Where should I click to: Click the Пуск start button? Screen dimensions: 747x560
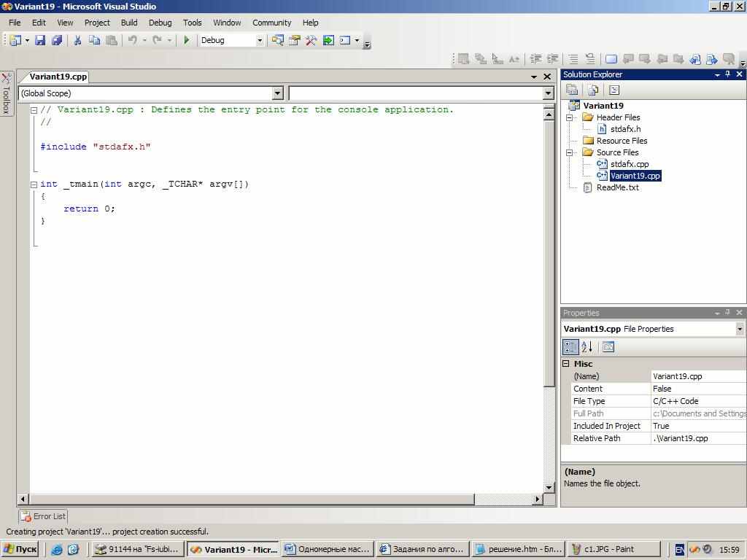point(20,549)
